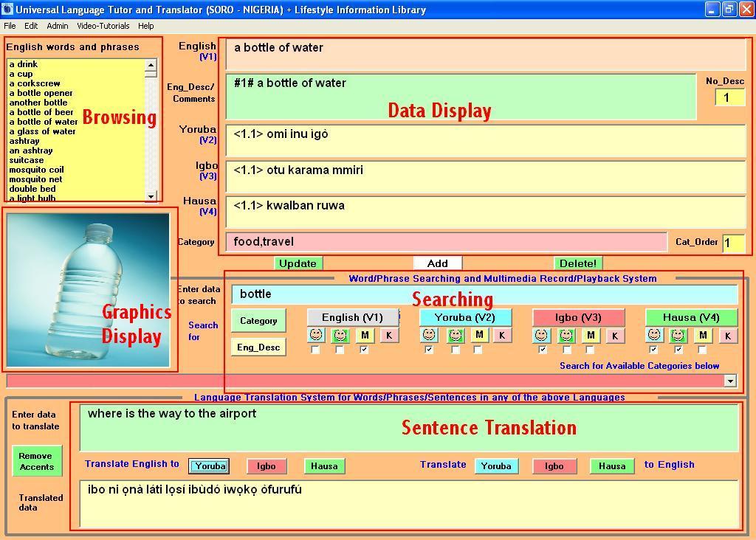Image resolution: width=756 pixels, height=540 pixels.
Task: Click the green smiley icon under English (V1)
Action: coord(340,336)
